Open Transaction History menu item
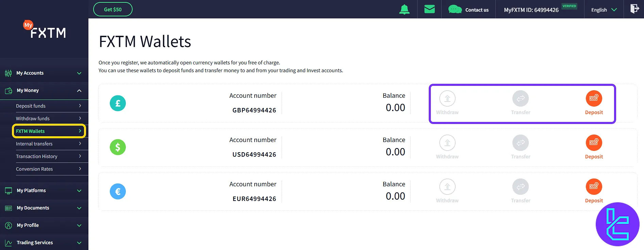The image size is (644, 250). click(x=37, y=156)
